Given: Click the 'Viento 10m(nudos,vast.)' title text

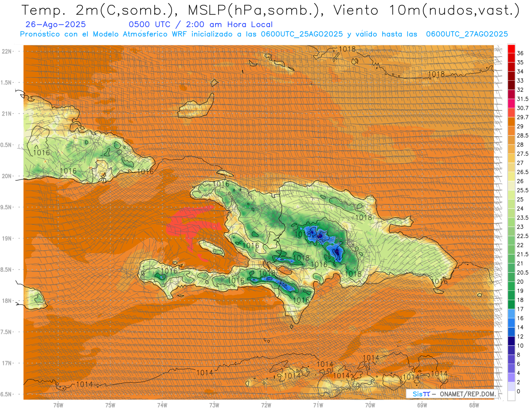Looking at the screenshot, I should (x=425, y=11).
